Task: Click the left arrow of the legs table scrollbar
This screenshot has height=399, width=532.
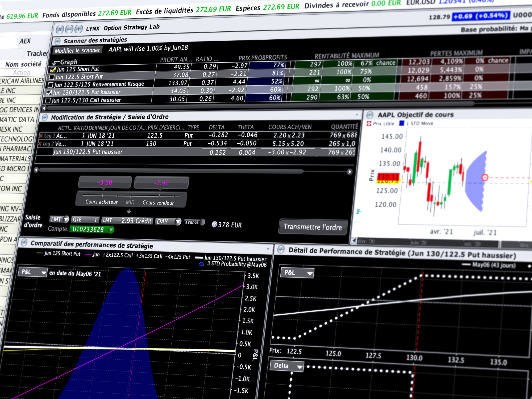Action: click(x=36, y=170)
